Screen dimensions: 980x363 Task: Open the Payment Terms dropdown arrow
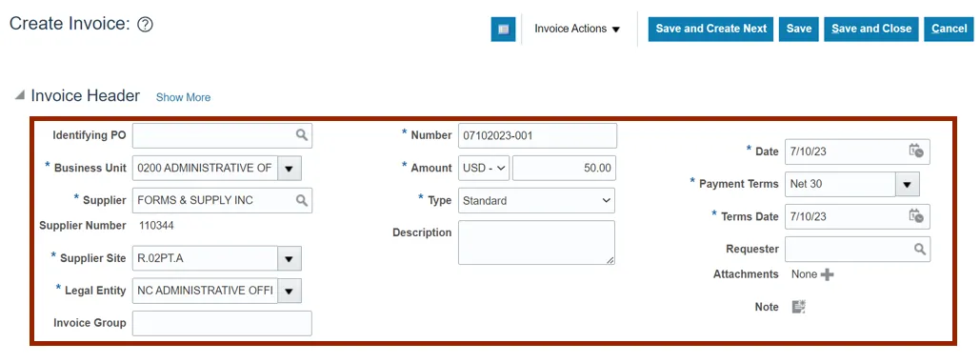click(908, 184)
